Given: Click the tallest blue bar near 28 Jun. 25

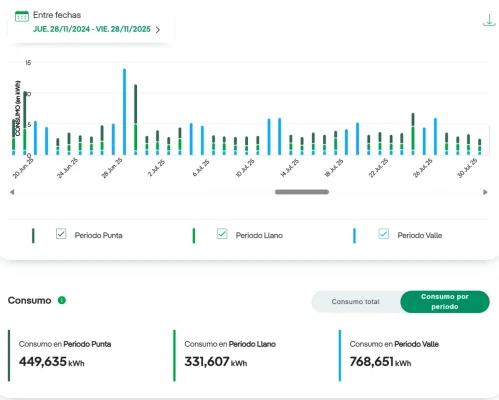Looking at the screenshot, I should pyautogui.click(x=124, y=112).
